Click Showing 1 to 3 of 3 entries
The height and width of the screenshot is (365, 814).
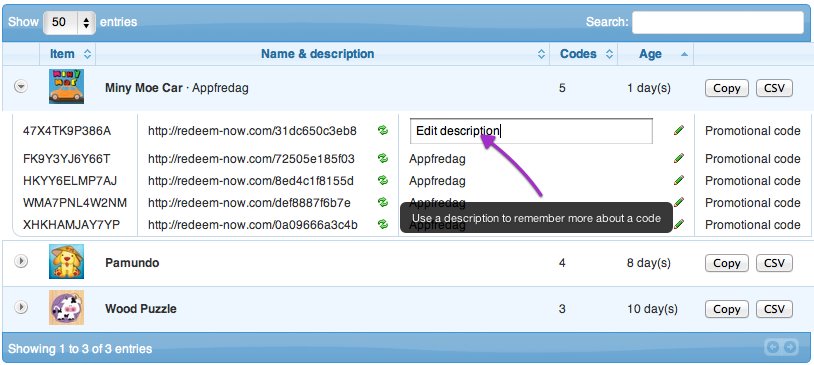80,348
